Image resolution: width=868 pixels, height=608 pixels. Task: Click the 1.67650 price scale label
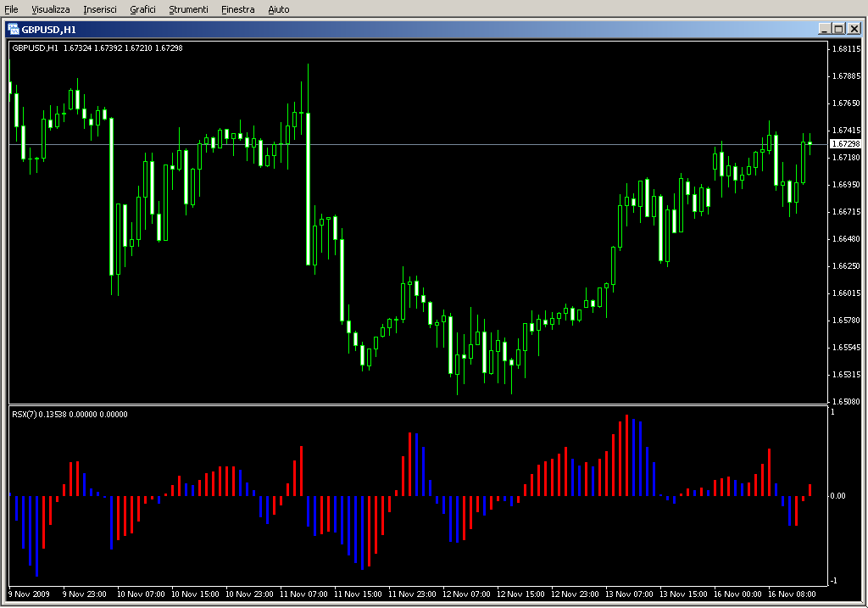847,103
